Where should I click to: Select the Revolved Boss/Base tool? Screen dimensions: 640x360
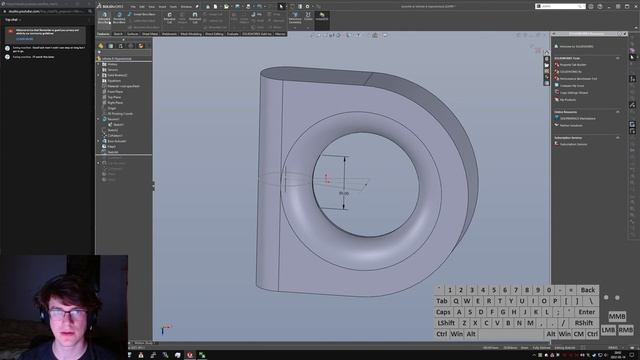pyautogui.click(x=119, y=18)
